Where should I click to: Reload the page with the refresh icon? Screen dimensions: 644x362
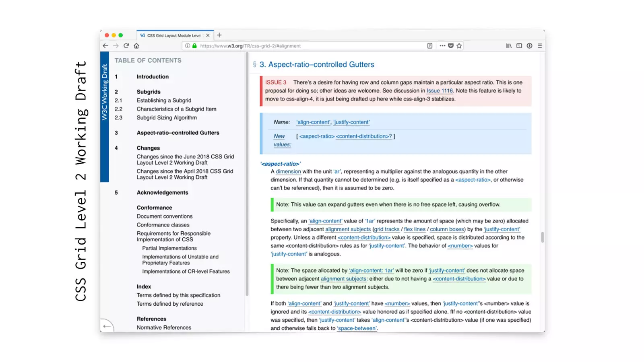click(x=126, y=46)
